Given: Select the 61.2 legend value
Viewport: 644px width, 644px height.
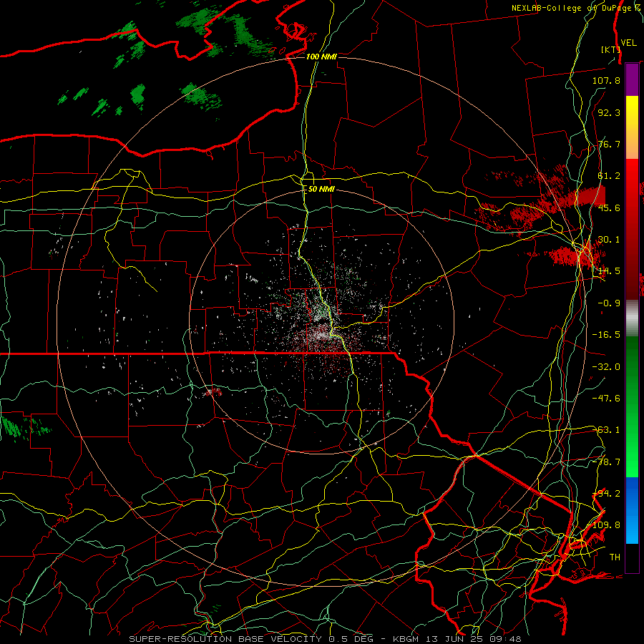Looking at the screenshot, I should 609,176.
